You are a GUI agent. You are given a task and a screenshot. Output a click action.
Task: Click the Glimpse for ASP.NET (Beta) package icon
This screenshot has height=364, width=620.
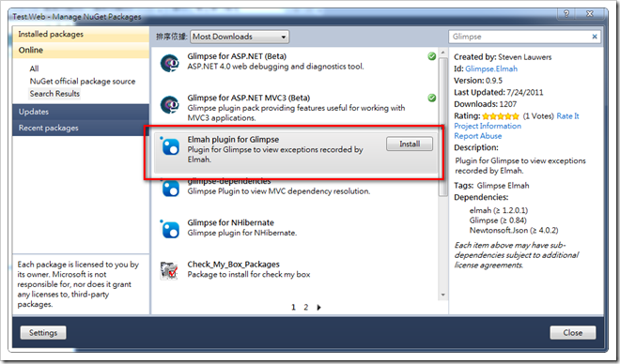[170, 63]
